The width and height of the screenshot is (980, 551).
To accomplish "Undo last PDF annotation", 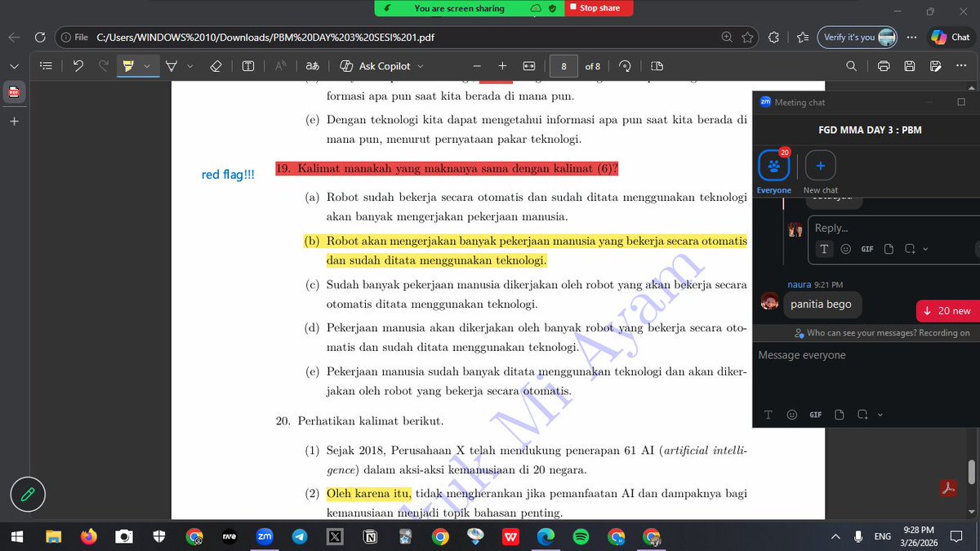I will pyautogui.click(x=78, y=66).
